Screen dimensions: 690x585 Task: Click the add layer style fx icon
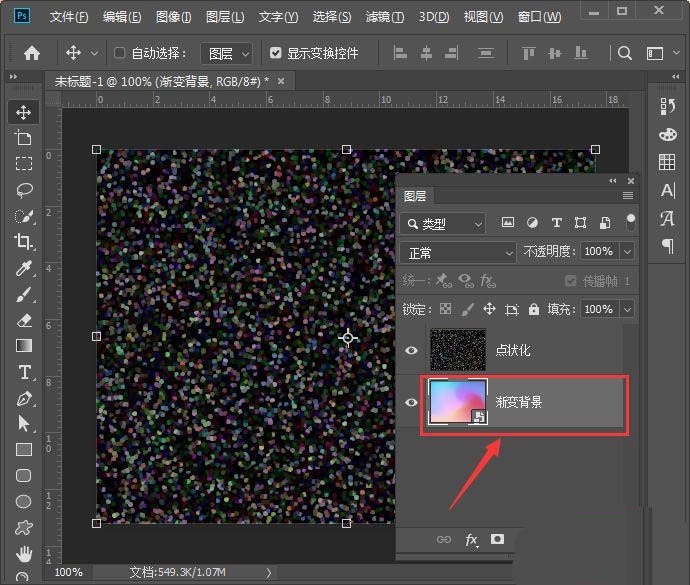tap(471, 539)
